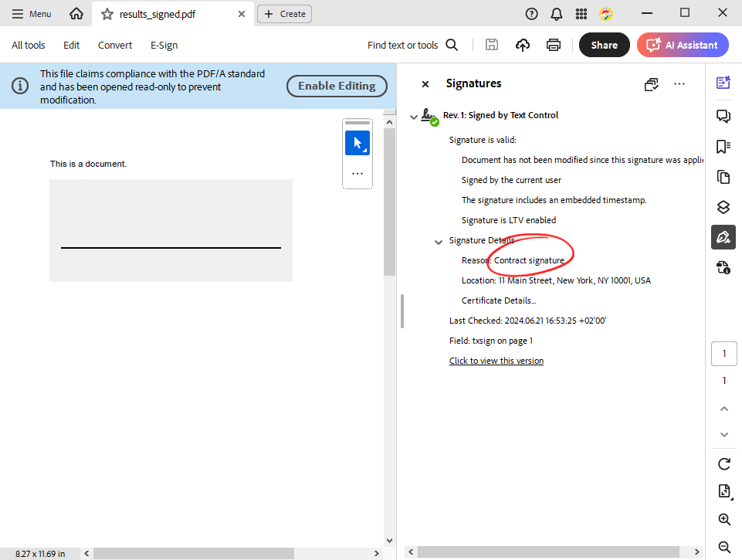Image resolution: width=742 pixels, height=560 pixels.
Task: Click the Save disk icon
Action: [492, 45]
